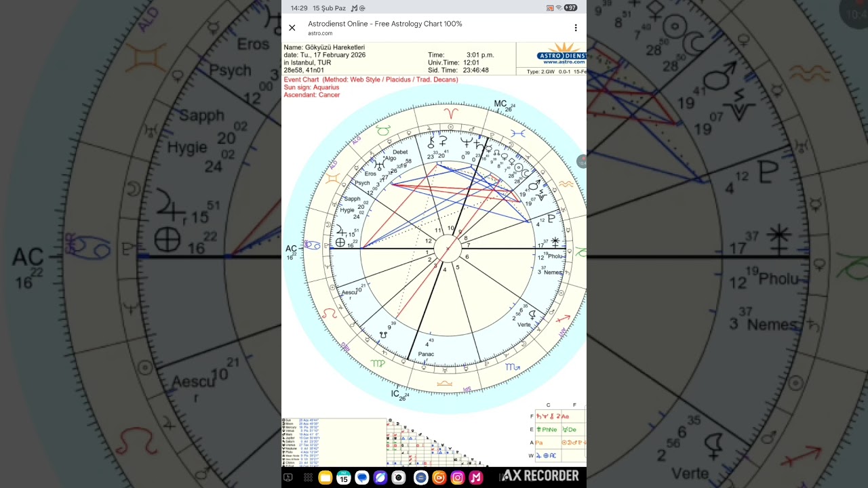Click the date 17 February 2026 text
This screenshot has width=868, height=488.
pyautogui.click(x=325, y=55)
